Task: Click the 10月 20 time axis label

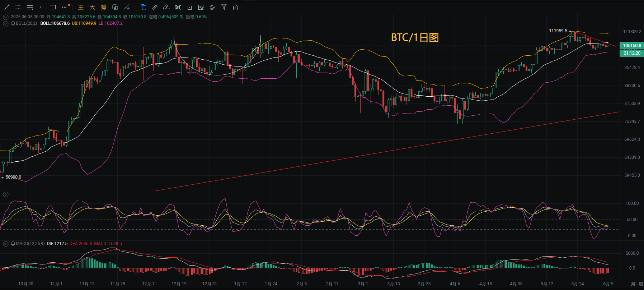Action: tap(26, 284)
